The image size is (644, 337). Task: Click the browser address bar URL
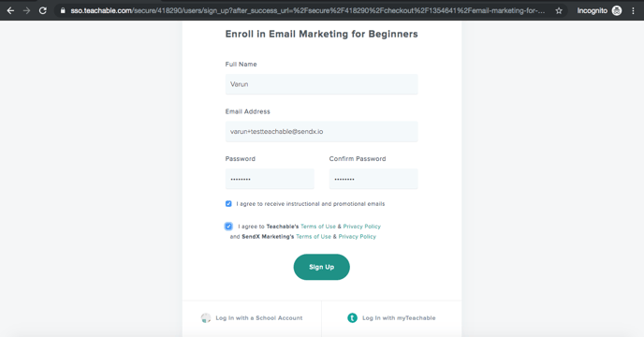308,10
